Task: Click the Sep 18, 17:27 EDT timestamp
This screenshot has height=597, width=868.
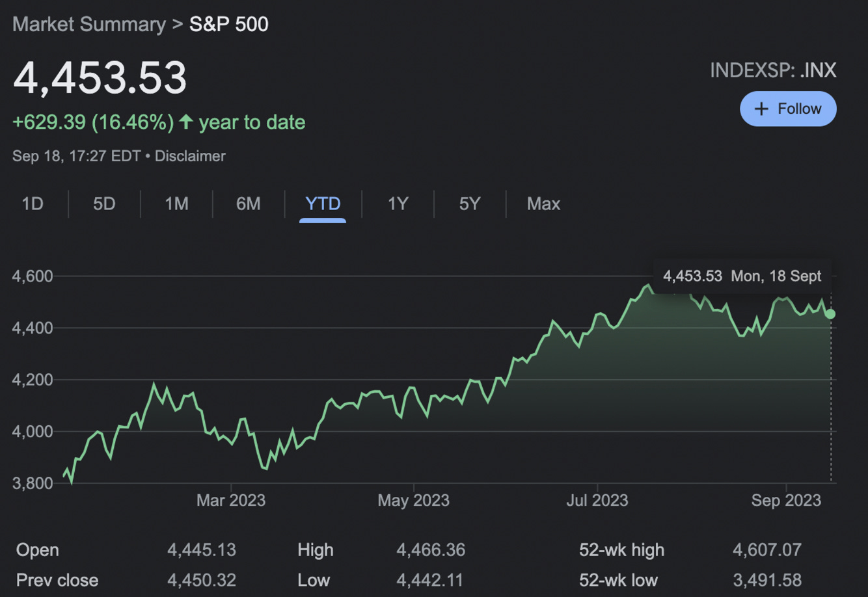Action: 77,156
